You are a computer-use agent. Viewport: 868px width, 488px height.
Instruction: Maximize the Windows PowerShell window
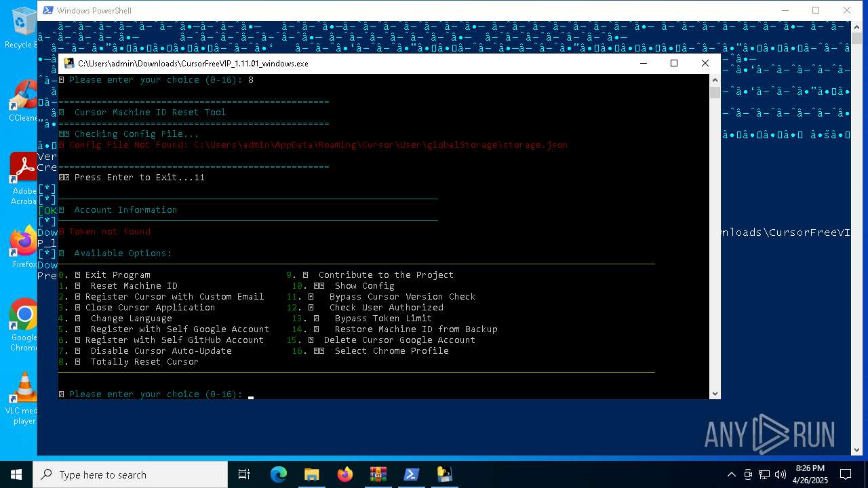click(816, 10)
